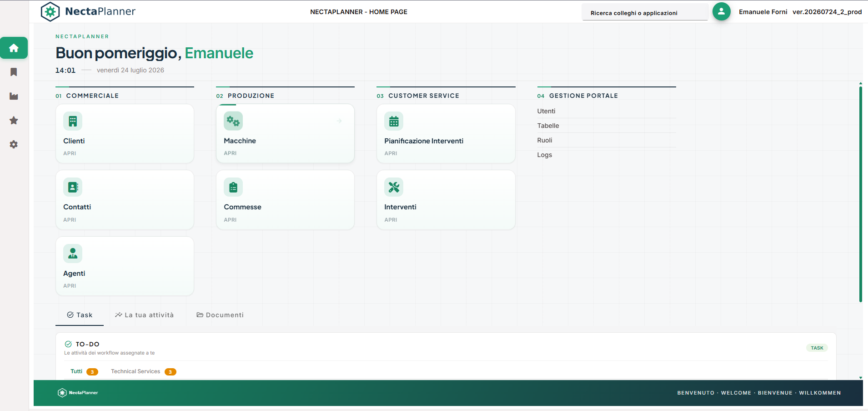Click the NectaPlanner logo in header
Image resolution: width=868 pixels, height=411 pixels.
[88, 11]
